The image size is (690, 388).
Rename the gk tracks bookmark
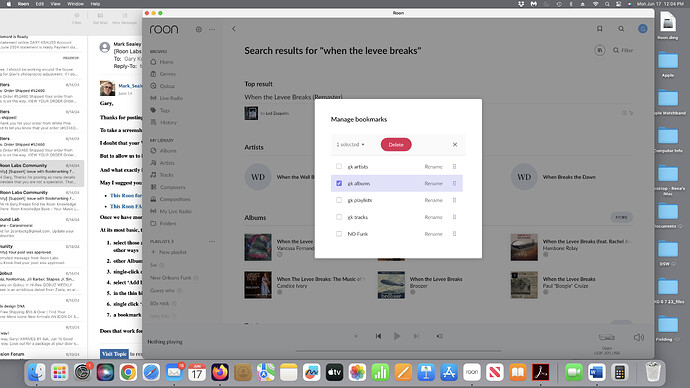(x=433, y=217)
